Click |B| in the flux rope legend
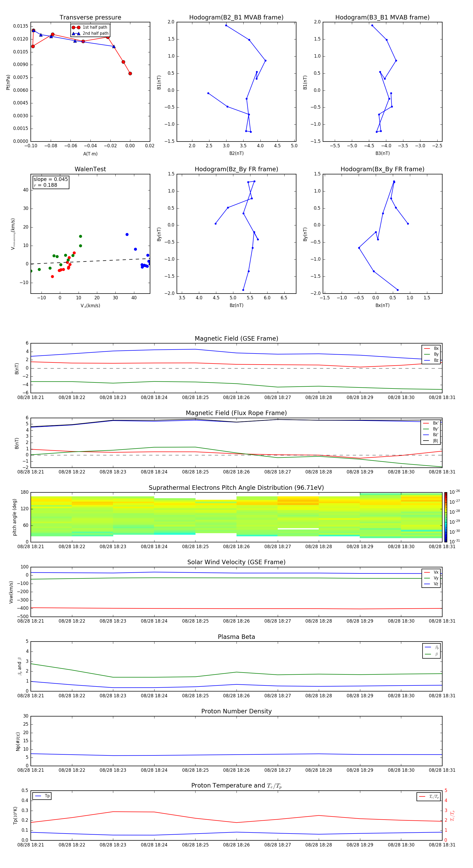The height and width of the screenshot is (868, 473). coord(431,441)
